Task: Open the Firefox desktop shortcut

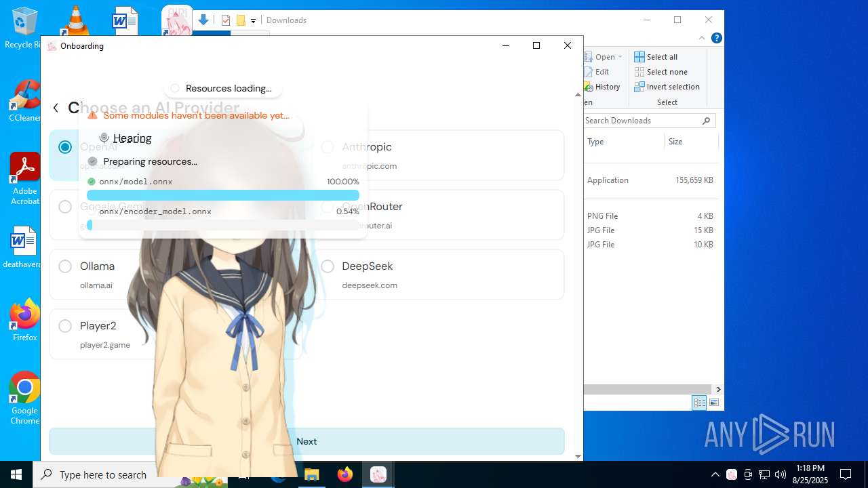Action: click(x=24, y=320)
